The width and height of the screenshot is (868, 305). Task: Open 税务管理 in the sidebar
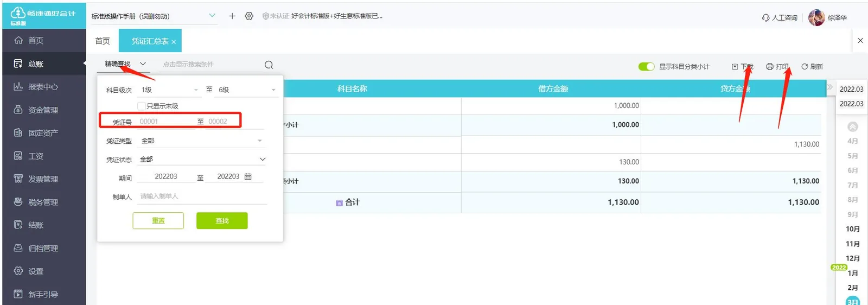[44, 202]
